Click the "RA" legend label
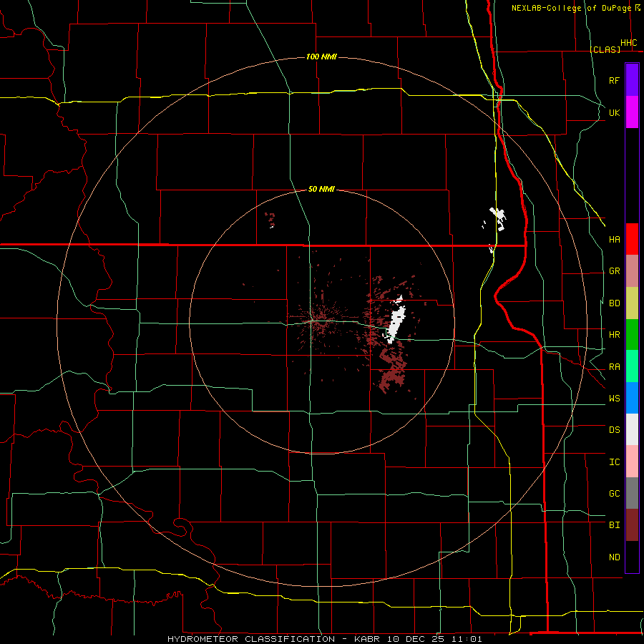 coord(615,367)
